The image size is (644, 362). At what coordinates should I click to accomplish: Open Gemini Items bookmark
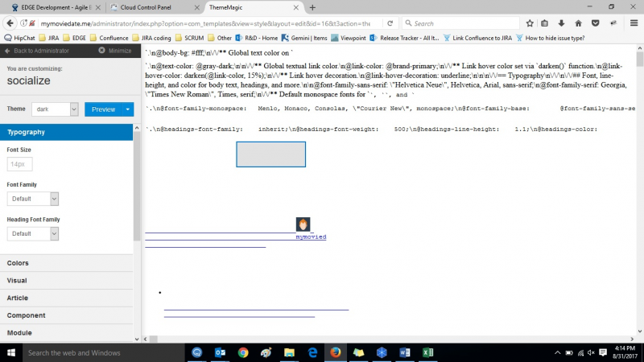304,38
